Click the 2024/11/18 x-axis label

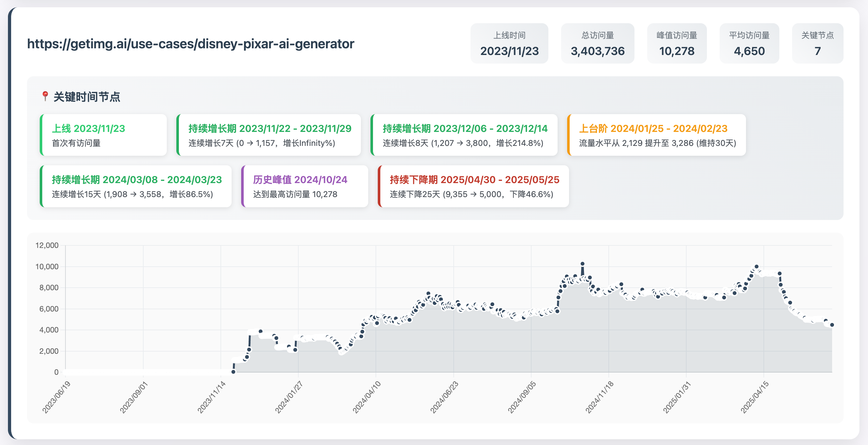click(599, 397)
